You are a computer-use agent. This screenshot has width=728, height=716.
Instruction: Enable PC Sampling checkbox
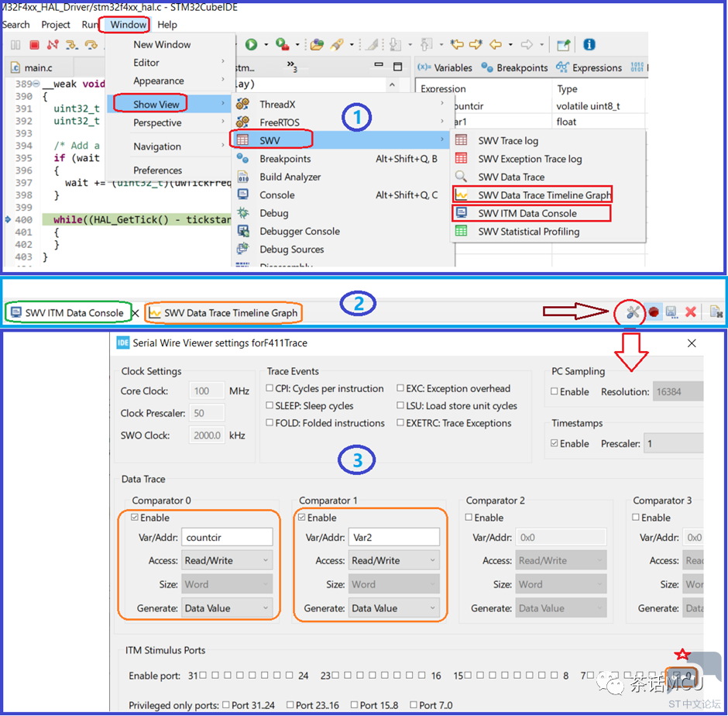coord(555,391)
